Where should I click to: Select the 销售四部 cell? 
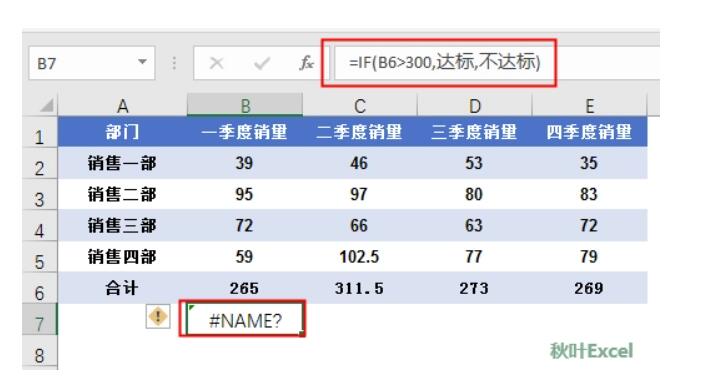[x=122, y=257]
